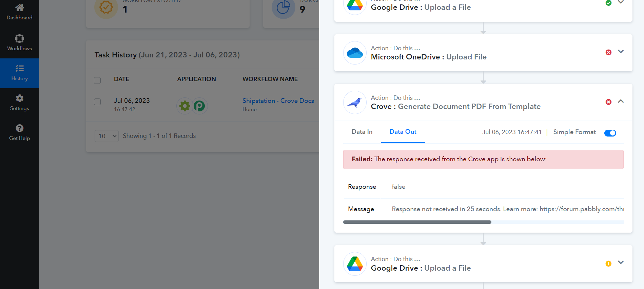Image resolution: width=644 pixels, height=289 pixels.
Task: Expand the Microsoft OneDrive Upload File step
Action: pos(621,52)
